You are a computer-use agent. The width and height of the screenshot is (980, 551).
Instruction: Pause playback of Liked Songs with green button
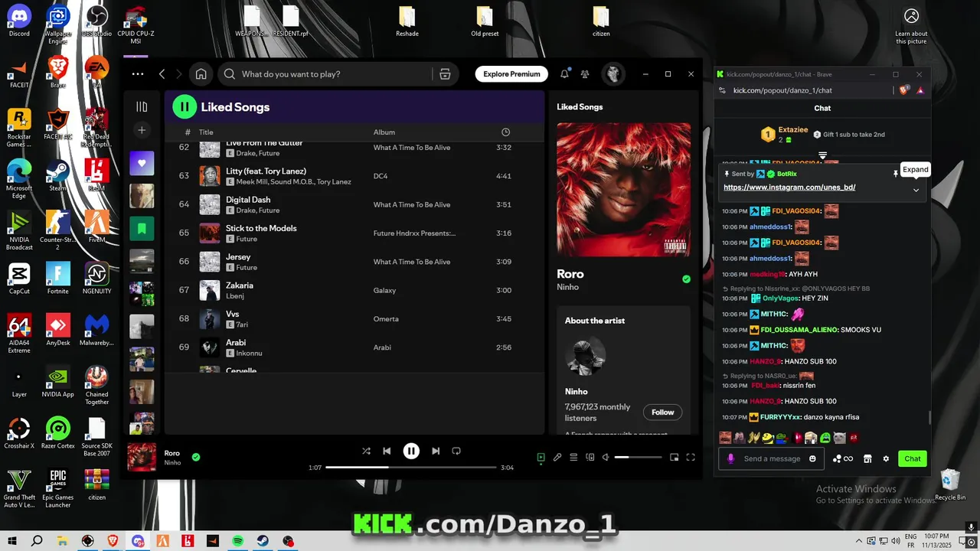(x=185, y=107)
